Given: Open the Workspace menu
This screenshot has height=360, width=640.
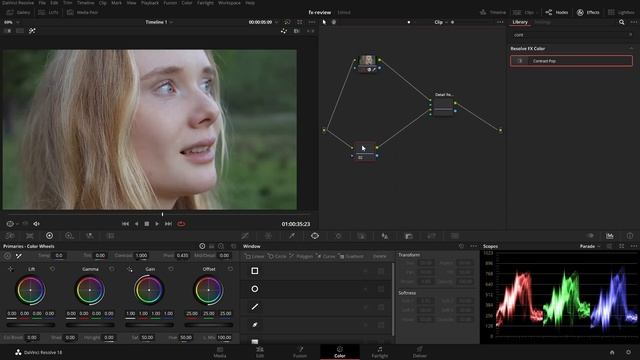Looking at the screenshot, I should pyautogui.click(x=229, y=3).
